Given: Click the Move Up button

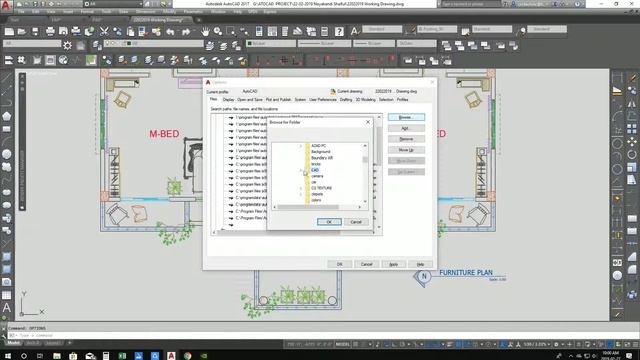Looking at the screenshot, I should coord(406,150).
